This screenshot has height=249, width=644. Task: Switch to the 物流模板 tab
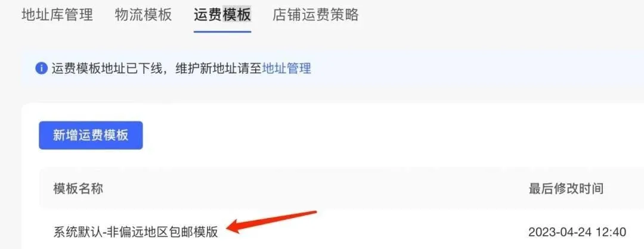(x=143, y=15)
